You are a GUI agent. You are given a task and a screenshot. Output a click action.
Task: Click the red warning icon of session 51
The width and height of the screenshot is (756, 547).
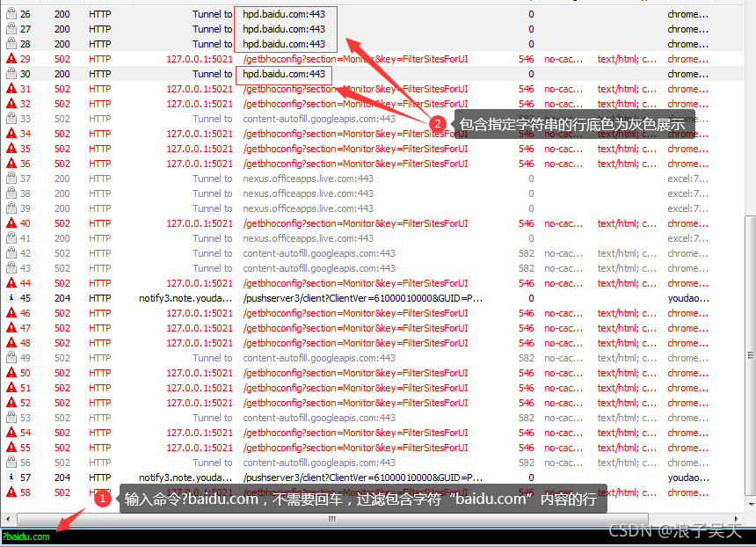[11, 387]
